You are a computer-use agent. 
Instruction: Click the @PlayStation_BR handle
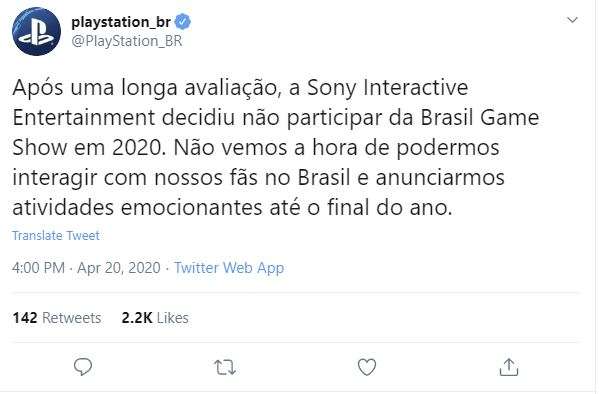coord(127,41)
